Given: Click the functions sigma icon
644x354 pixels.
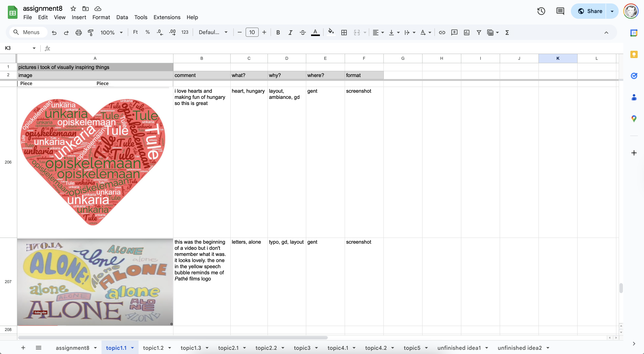Looking at the screenshot, I should pos(507,32).
